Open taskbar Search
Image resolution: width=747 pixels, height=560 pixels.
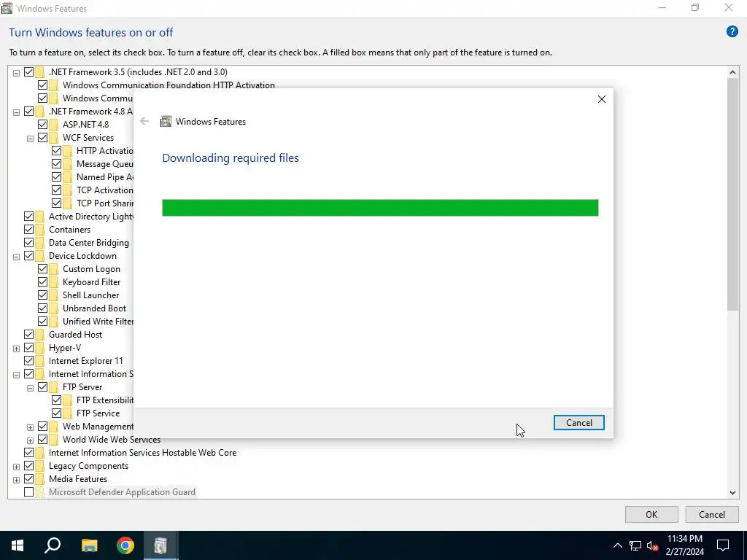(x=53, y=545)
